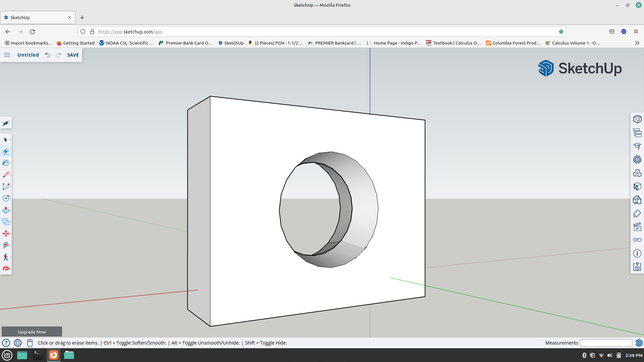Redo the last undone action

[x=58, y=55]
